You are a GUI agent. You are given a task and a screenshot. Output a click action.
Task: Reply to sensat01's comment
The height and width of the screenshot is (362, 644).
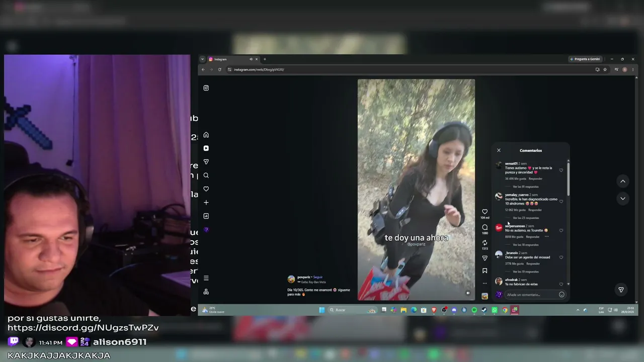(535, 178)
